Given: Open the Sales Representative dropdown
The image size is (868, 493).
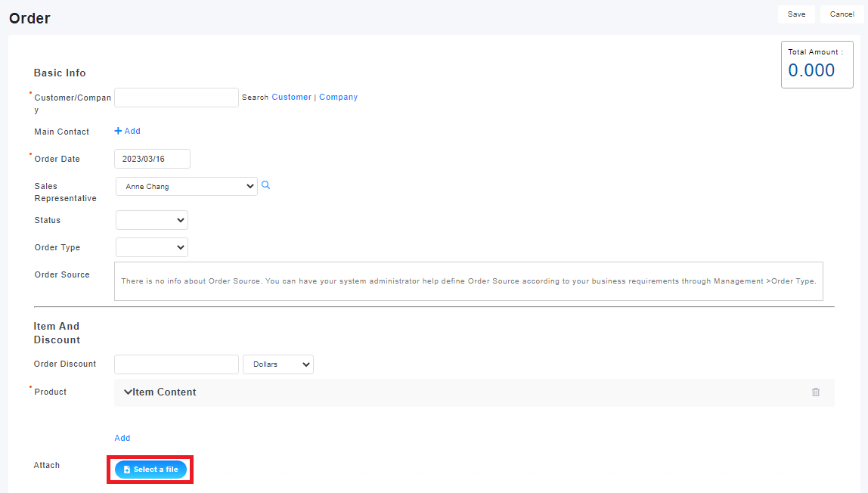Looking at the screenshot, I should tap(187, 187).
